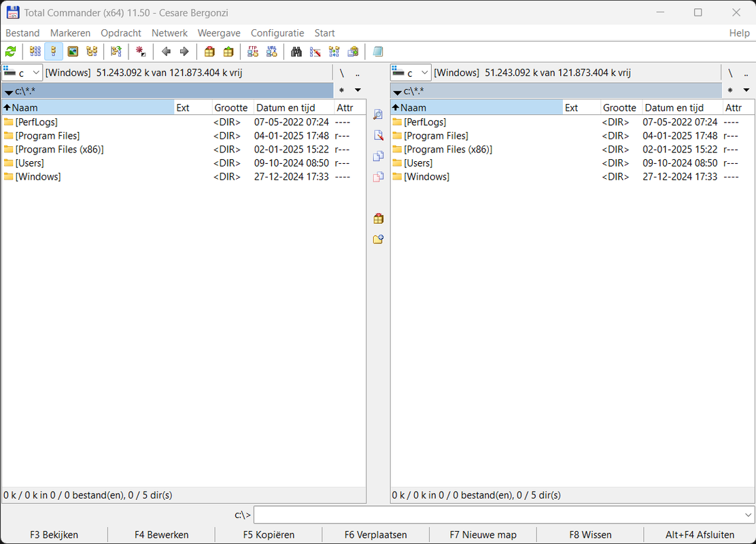
Task: Click the view file magnifier icon in the middle bar
Action: point(379,114)
